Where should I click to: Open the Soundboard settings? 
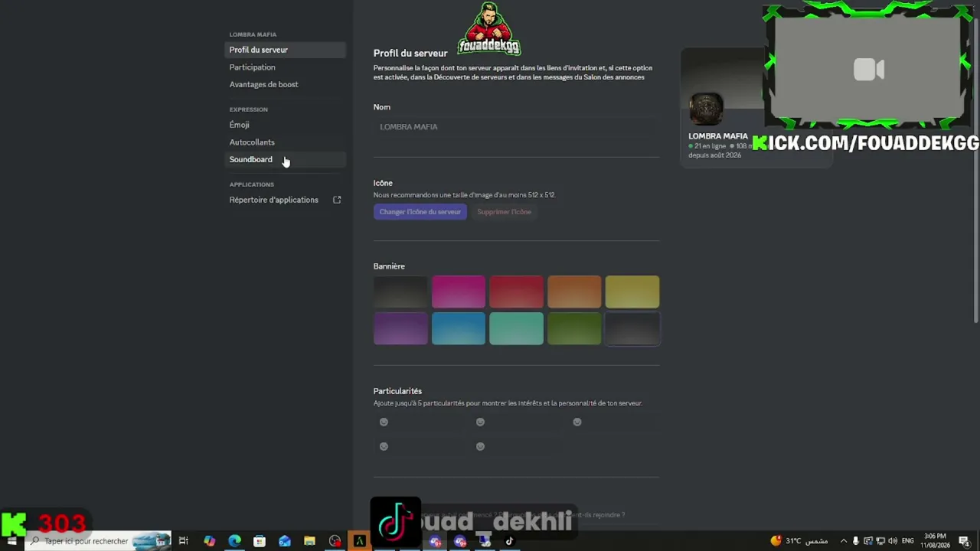pos(286,159)
